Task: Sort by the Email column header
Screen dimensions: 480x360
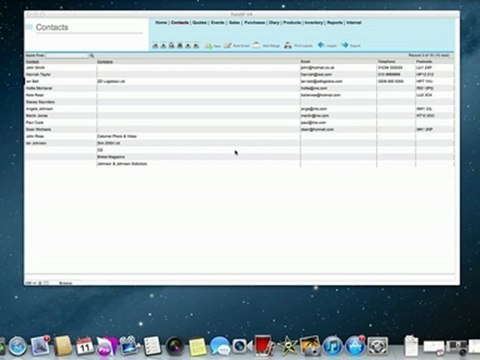Action: tap(305, 62)
